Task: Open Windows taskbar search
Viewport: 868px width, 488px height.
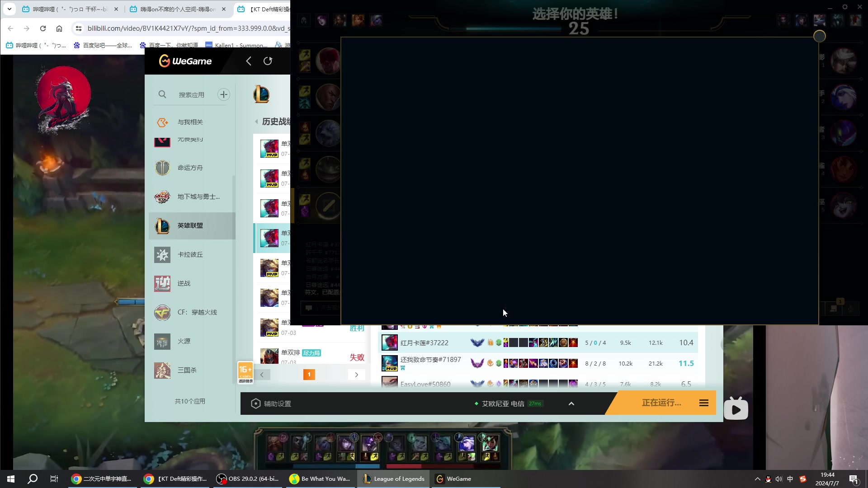Action: (x=33, y=479)
